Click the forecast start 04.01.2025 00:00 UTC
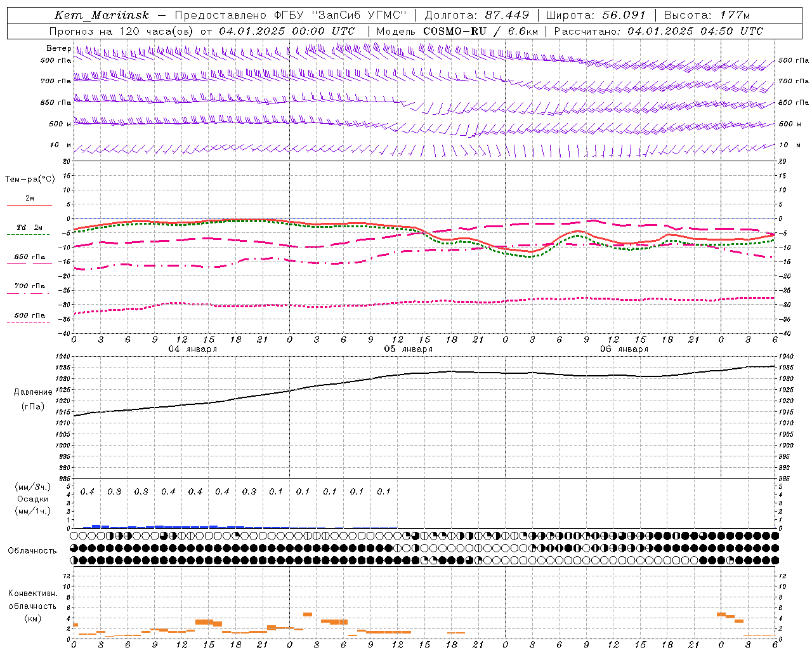This screenshot has width=812, height=650. (287, 31)
